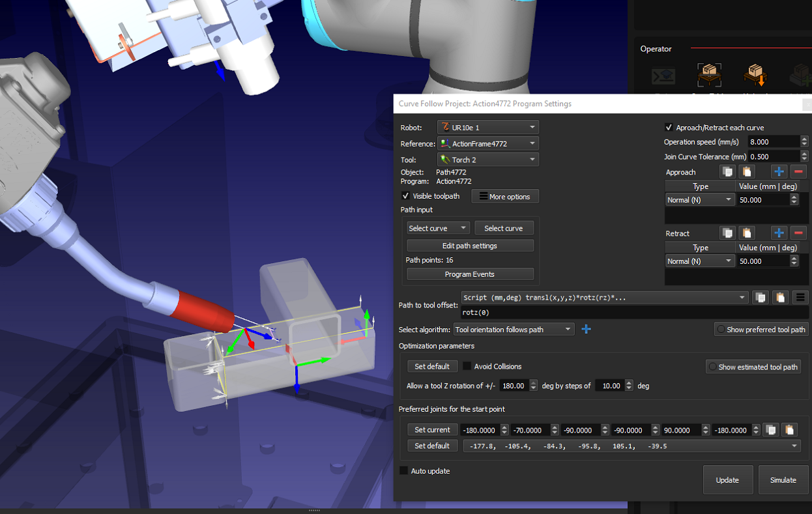This screenshot has height=514, width=812.
Task: Expand the Tool dropdown showing Torch 2
Action: coord(487,160)
